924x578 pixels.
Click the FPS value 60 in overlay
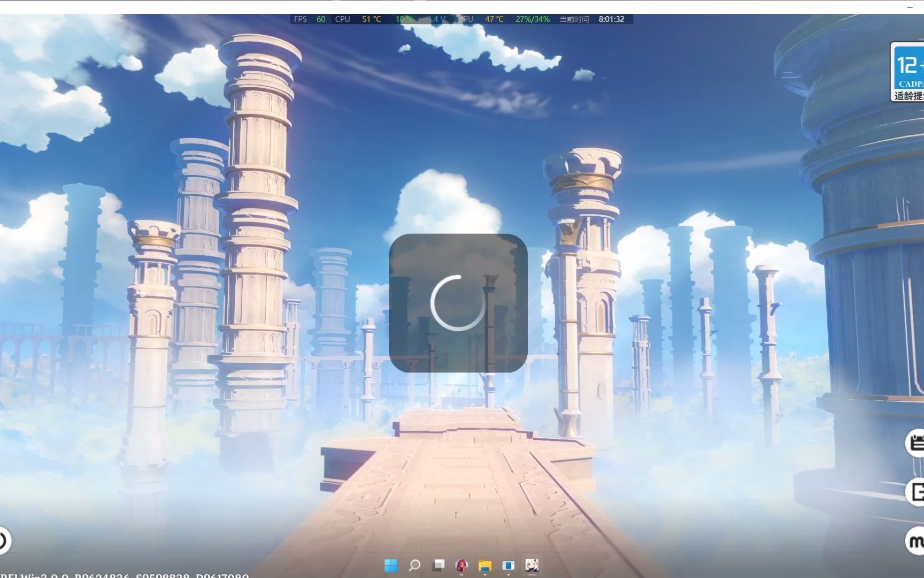[321, 19]
